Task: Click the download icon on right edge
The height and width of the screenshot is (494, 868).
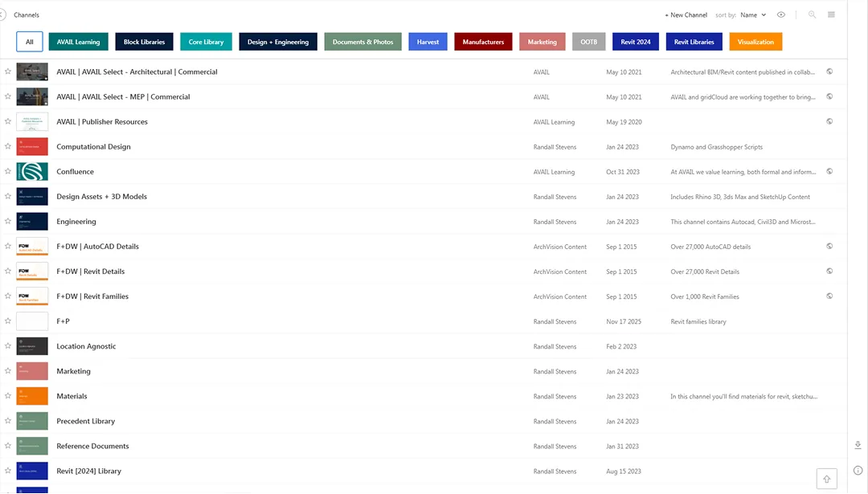Action: pos(858,445)
